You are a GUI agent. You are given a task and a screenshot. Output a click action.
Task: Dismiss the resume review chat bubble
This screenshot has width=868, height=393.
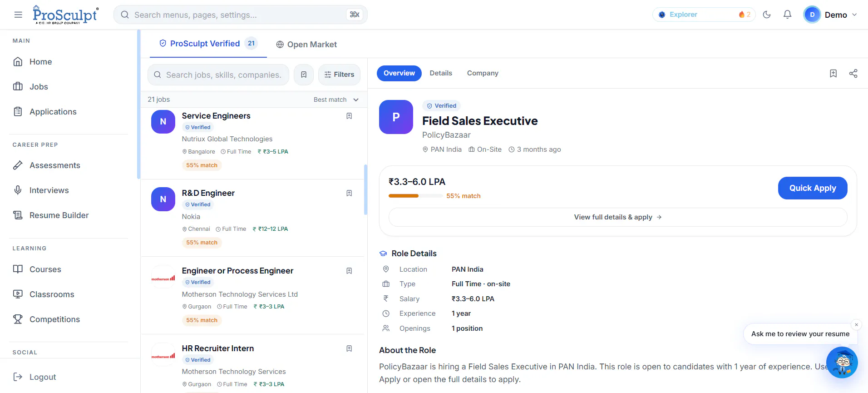click(x=856, y=324)
